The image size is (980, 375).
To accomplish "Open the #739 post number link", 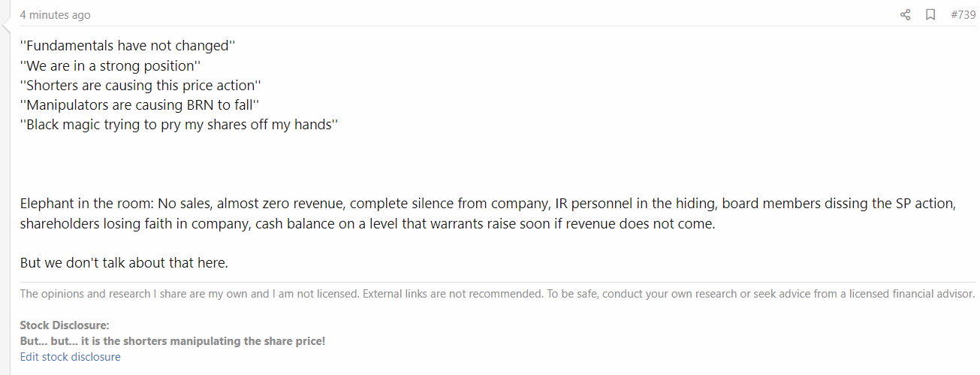I will pos(963,14).
